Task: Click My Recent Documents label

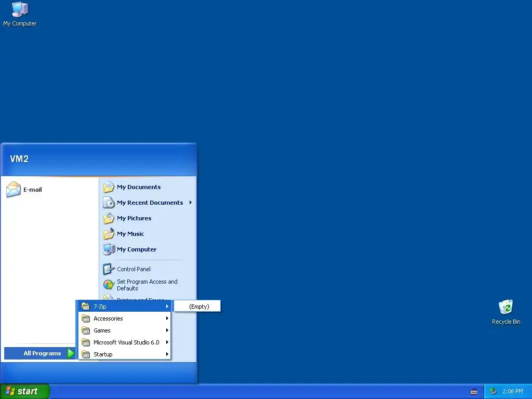Action: (x=150, y=203)
